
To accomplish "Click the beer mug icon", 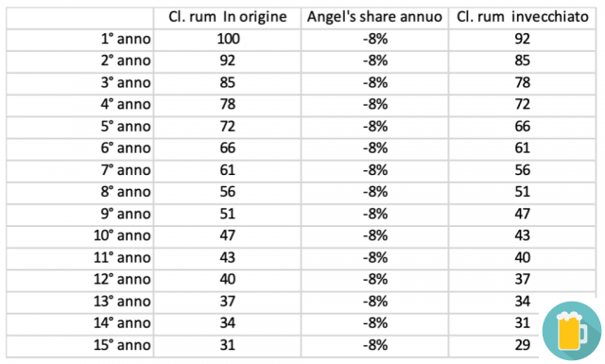I will pos(571,331).
